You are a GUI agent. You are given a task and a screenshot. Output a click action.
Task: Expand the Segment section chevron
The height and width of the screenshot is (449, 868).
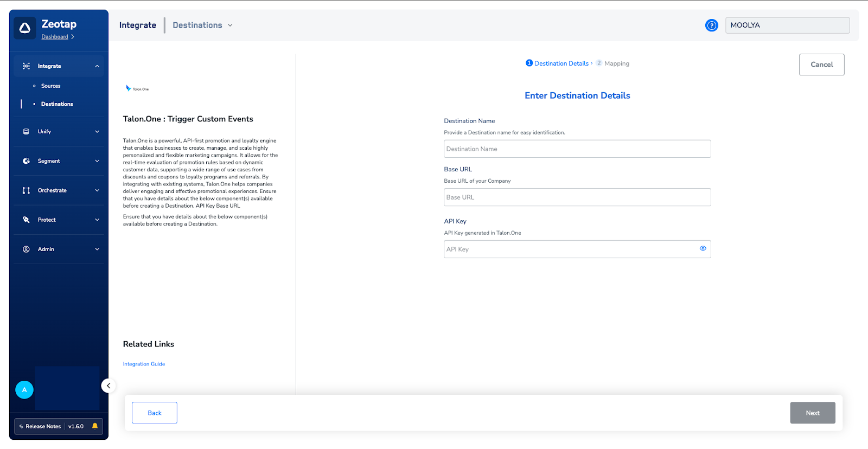pos(97,161)
